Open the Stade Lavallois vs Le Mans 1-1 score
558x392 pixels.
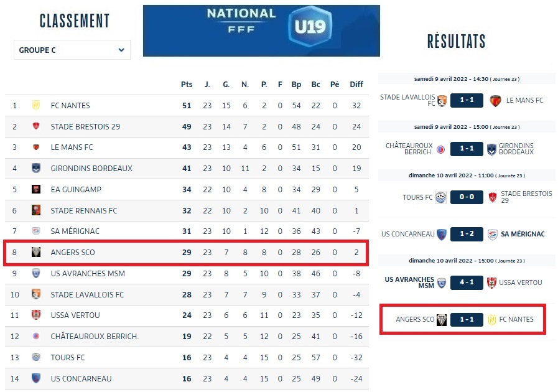tap(467, 100)
